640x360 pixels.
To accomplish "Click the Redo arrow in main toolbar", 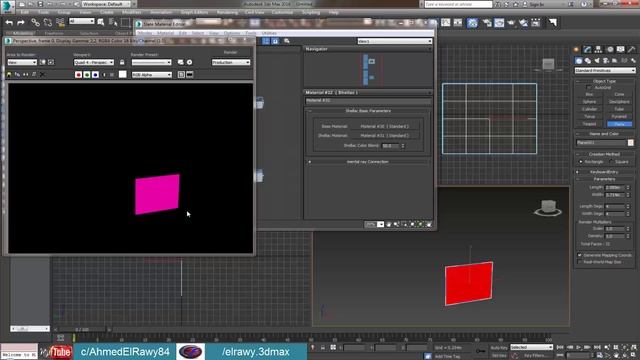I will coord(21,23).
